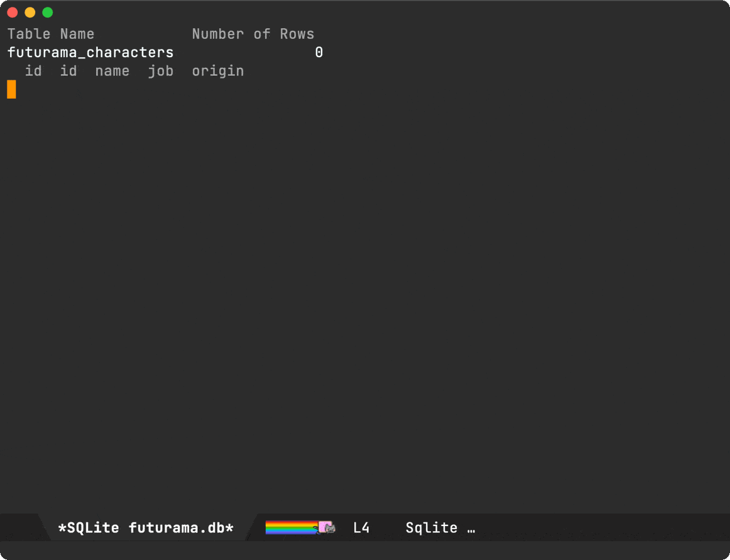
Task: Click the rainbow trail position indicator
Action: [x=292, y=527]
